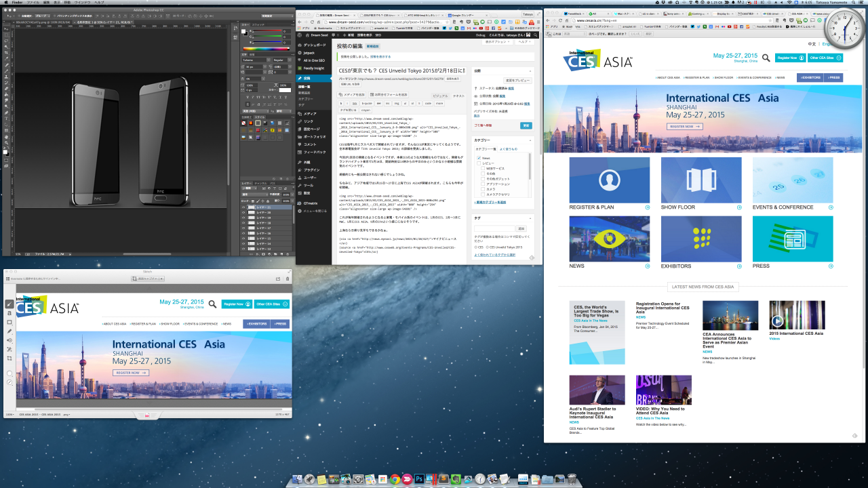Click WordPress post title input field
Screen dimensions: 868x488
click(x=401, y=70)
